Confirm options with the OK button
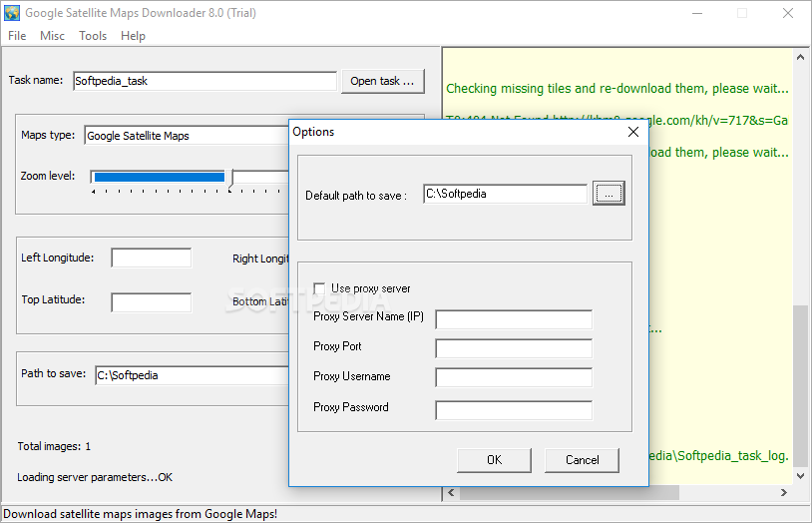Viewport: 812px width, 523px height. click(x=494, y=460)
